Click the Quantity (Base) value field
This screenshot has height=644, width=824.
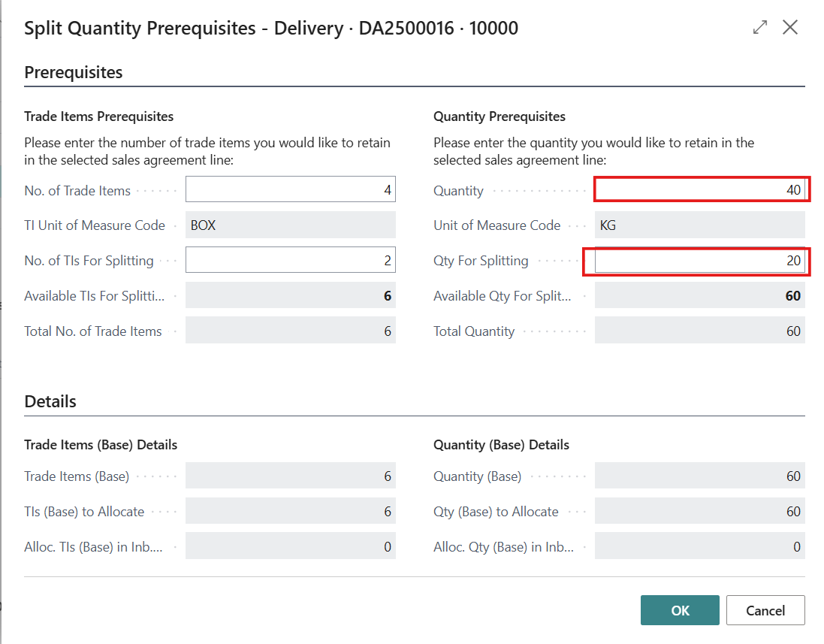coord(699,476)
